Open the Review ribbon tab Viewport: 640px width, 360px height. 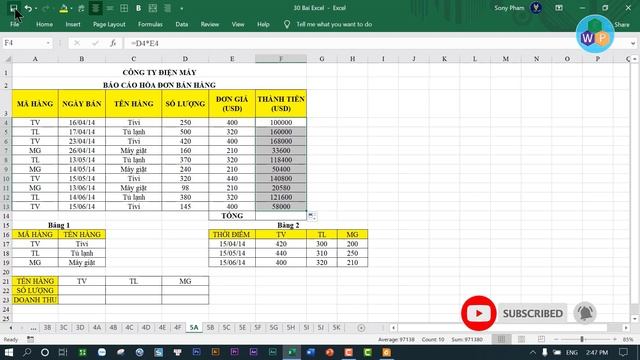tap(209, 24)
